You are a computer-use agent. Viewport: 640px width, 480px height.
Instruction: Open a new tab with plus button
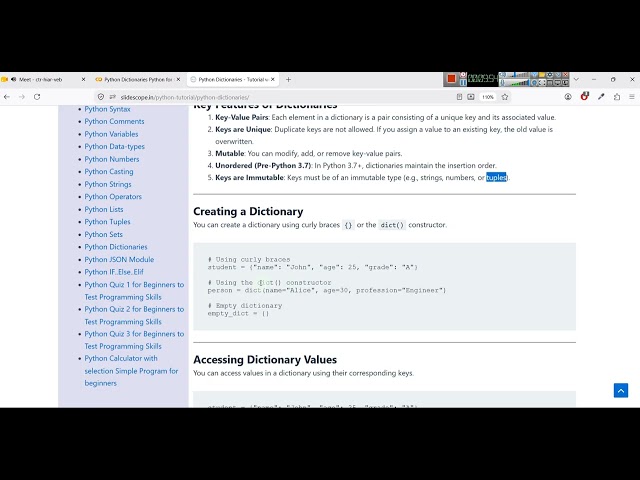tap(288, 80)
